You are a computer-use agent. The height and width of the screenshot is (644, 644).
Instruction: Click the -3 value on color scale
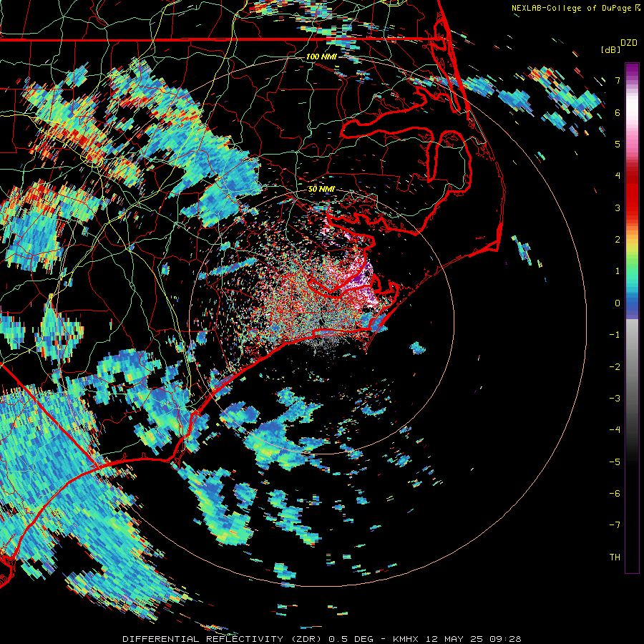[x=615, y=398]
